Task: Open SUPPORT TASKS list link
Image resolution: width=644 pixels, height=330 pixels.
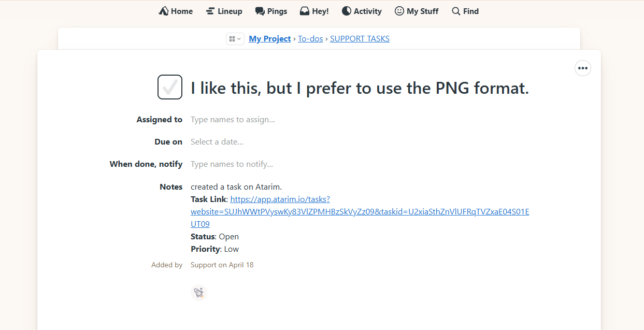Action: point(360,39)
